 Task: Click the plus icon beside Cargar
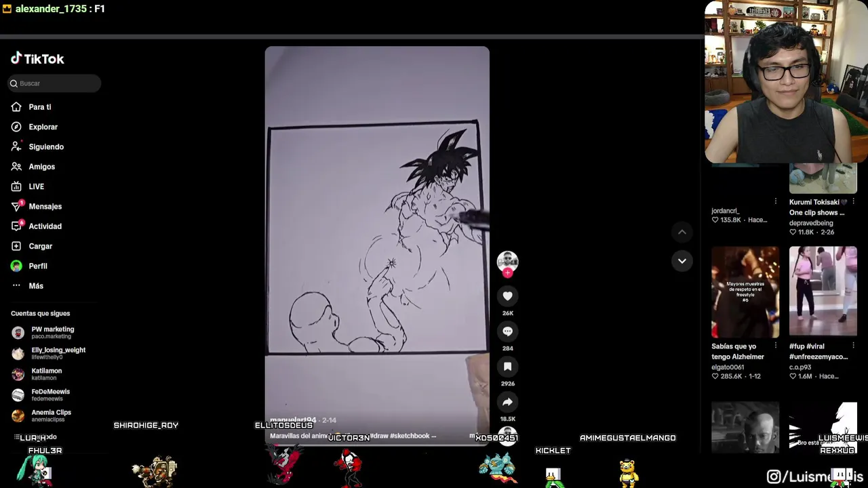coord(16,246)
